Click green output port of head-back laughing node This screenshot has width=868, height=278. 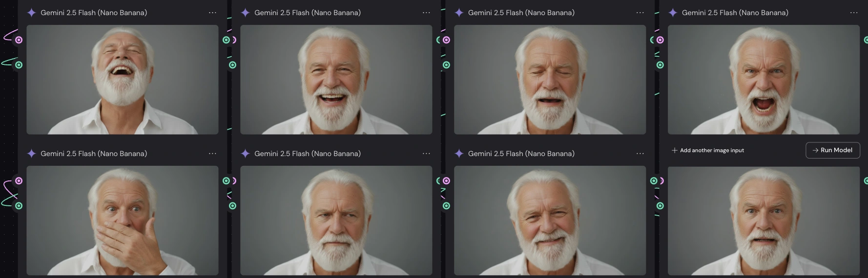(226, 40)
